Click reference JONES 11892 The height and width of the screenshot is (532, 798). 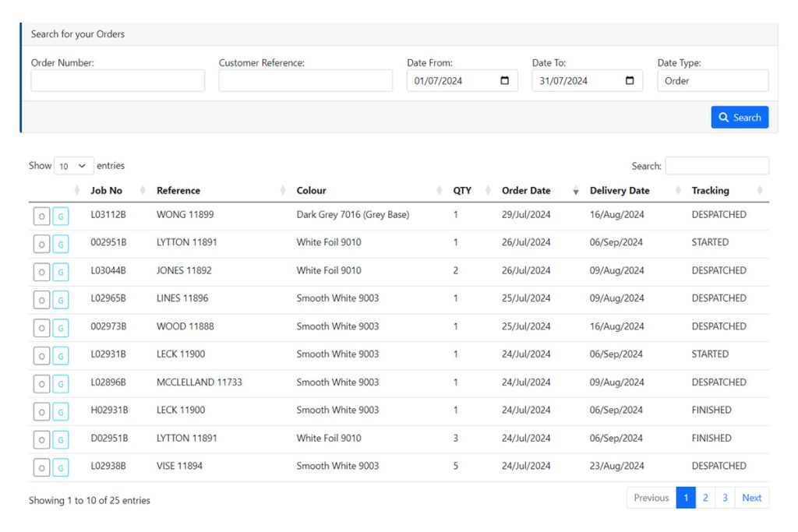click(x=184, y=270)
